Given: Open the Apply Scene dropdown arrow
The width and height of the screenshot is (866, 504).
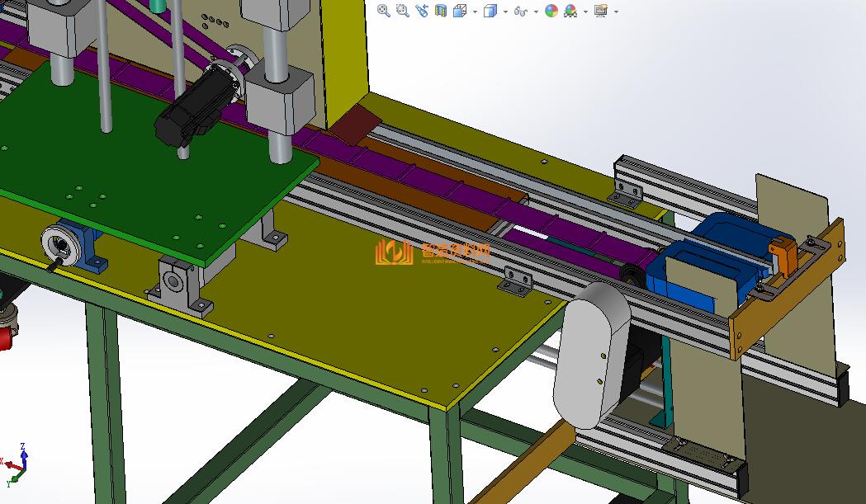Looking at the screenshot, I should pyautogui.click(x=585, y=12).
